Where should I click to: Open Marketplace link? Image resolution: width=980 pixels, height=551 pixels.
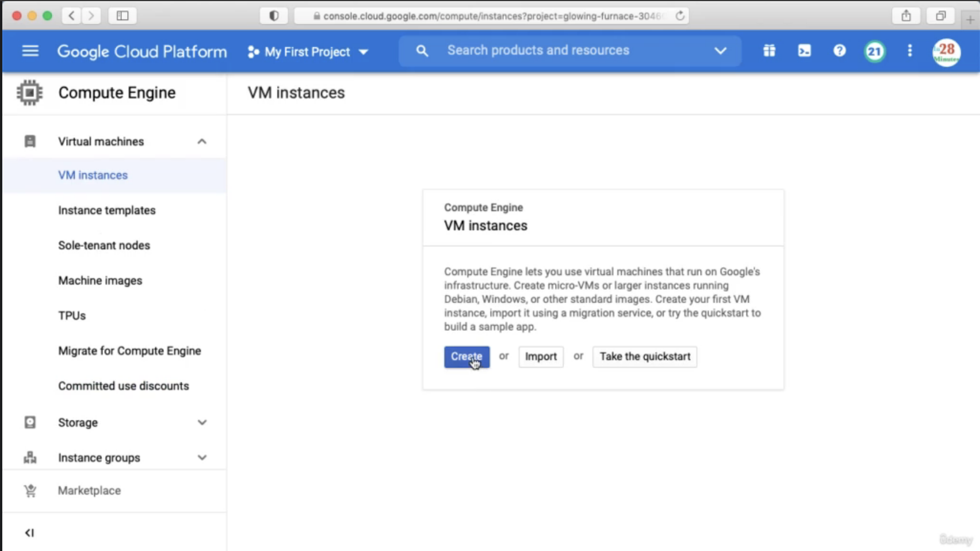tap(89, 491)
